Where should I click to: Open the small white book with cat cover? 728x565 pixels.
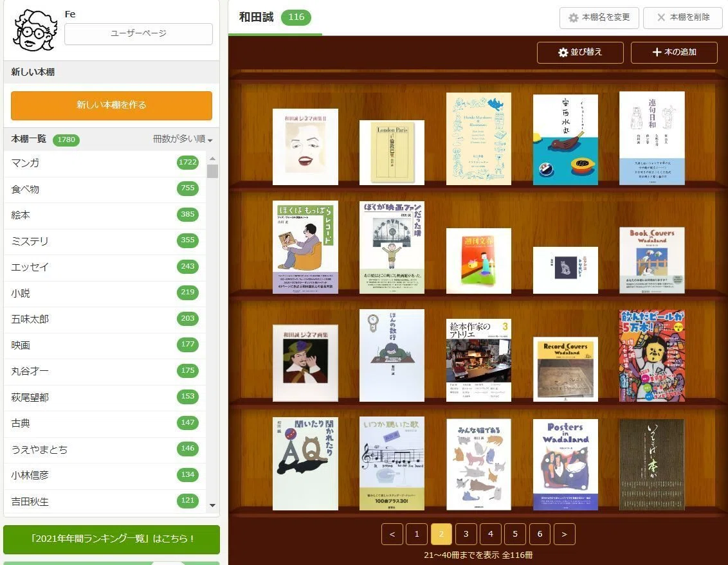click(565, 271)
